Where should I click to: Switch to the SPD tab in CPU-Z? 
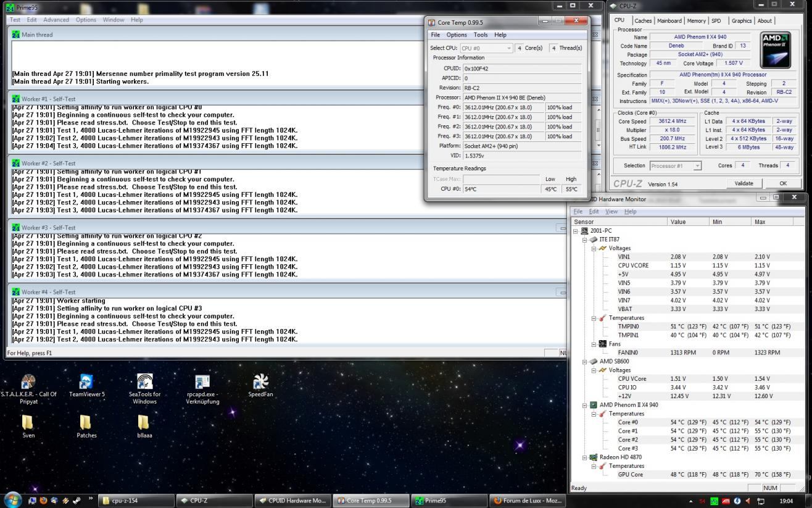pyautogui.click(x=716, y=21)
